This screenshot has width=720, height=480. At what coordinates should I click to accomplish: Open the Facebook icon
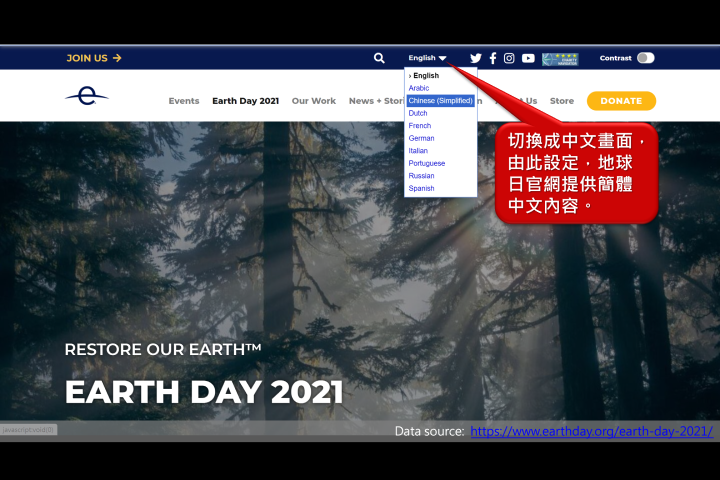pyautogui.click(x=493, y=58)
